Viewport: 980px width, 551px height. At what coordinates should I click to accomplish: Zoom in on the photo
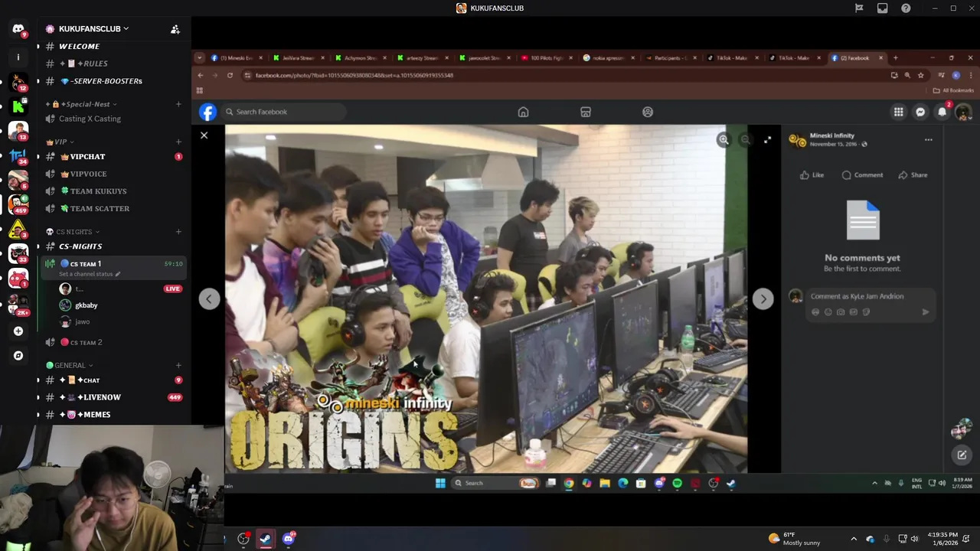(x=723, y=139)
